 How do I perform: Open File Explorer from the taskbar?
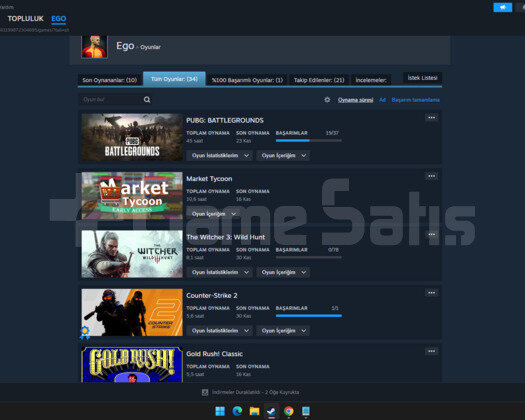pyautogui.click(x=254, y=411)
